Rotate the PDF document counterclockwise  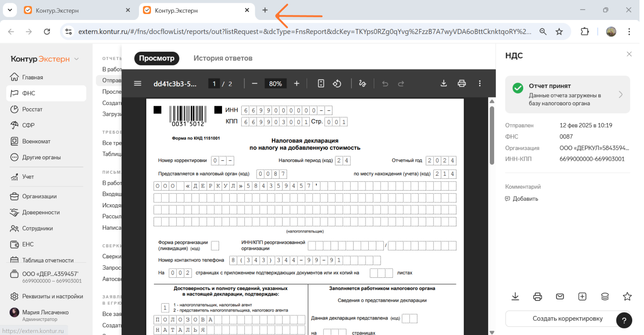tap(337, 84)
